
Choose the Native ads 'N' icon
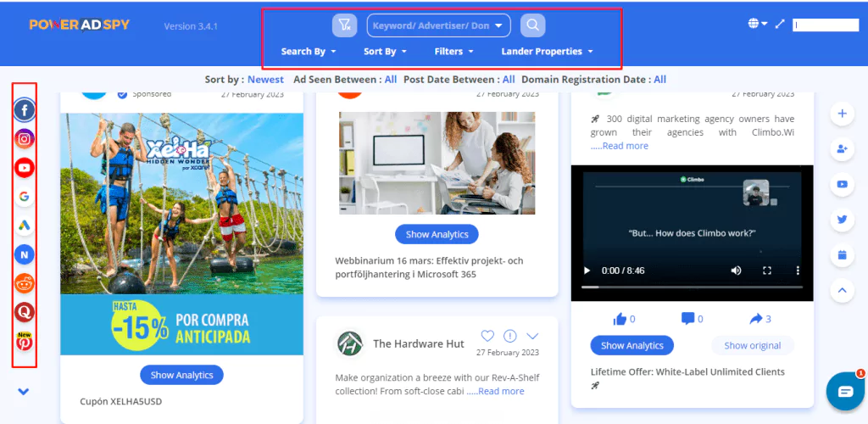25,254
